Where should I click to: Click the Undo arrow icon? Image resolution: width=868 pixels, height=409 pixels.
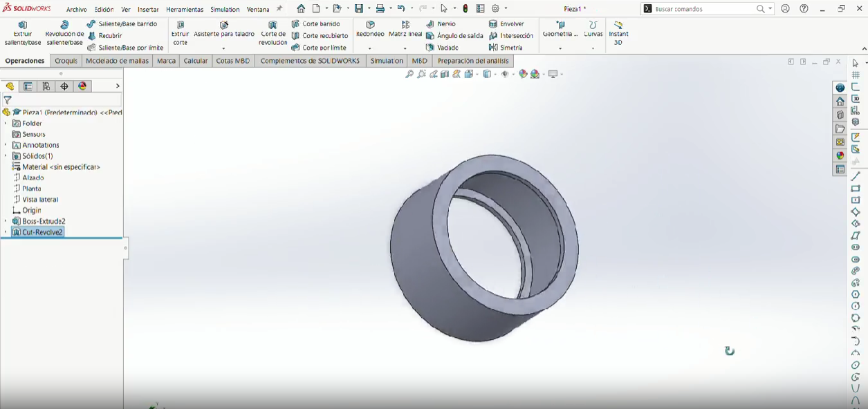tap(400, 9)
